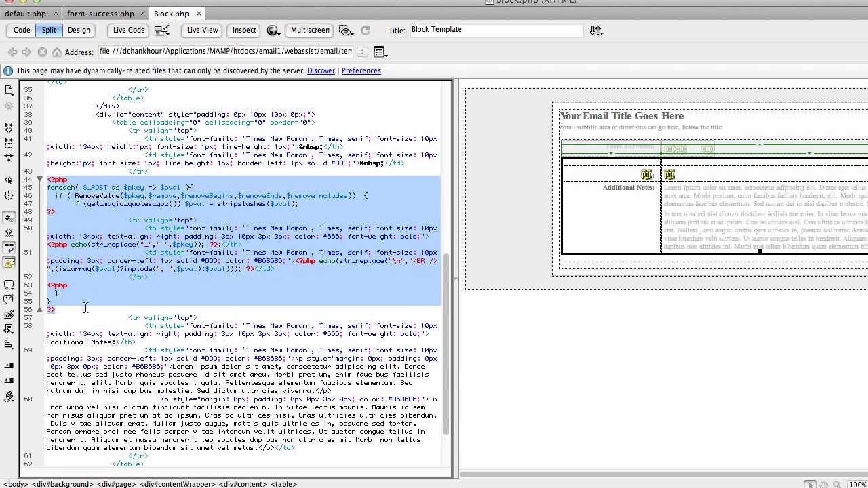The width and height of the screenshot is (868, 488).
Task: Select <table> in tag selector
Action: coord(283,484)
